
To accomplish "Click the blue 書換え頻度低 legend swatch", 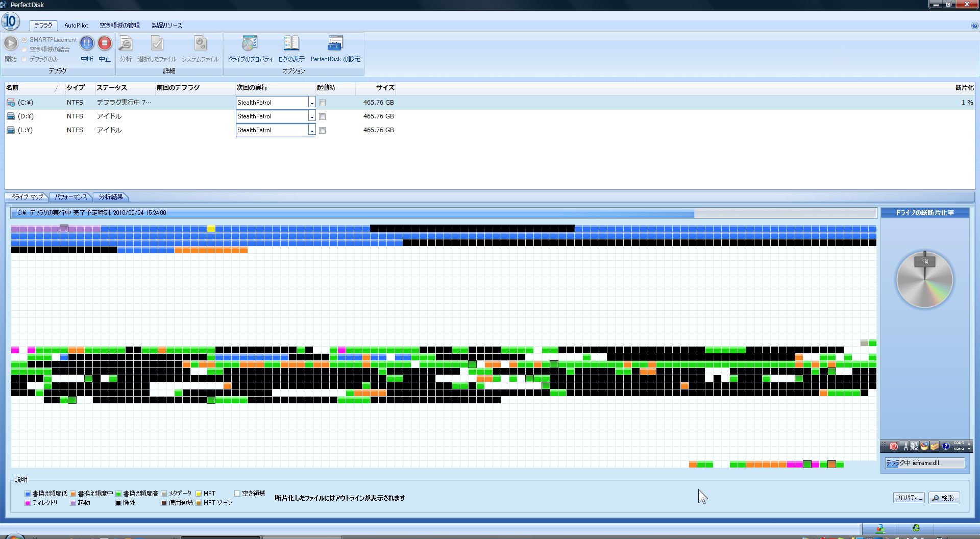I will pos(28,494).
